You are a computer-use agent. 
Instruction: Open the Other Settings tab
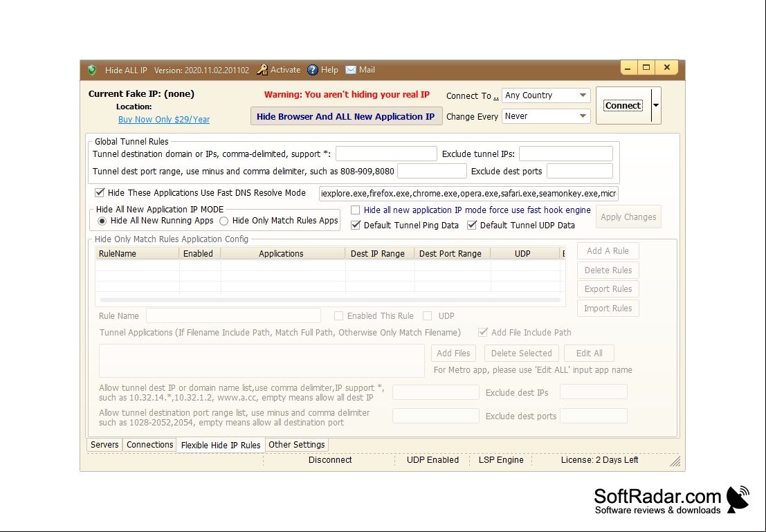pyautogui.click(x=297, y=445)
